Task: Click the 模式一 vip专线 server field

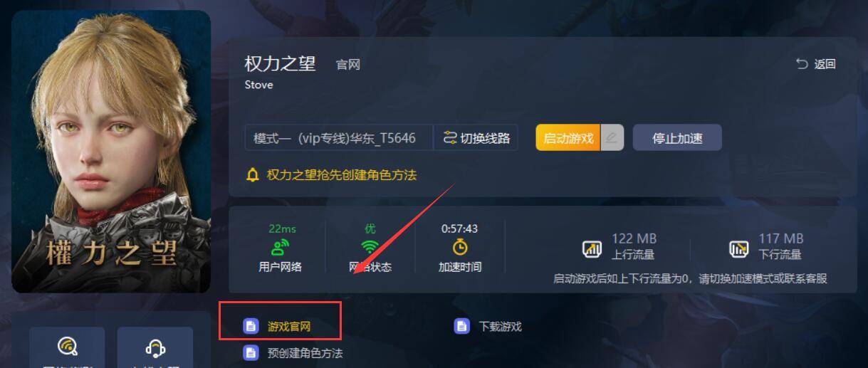Action: pyautogui.click(x=339, y=138)
